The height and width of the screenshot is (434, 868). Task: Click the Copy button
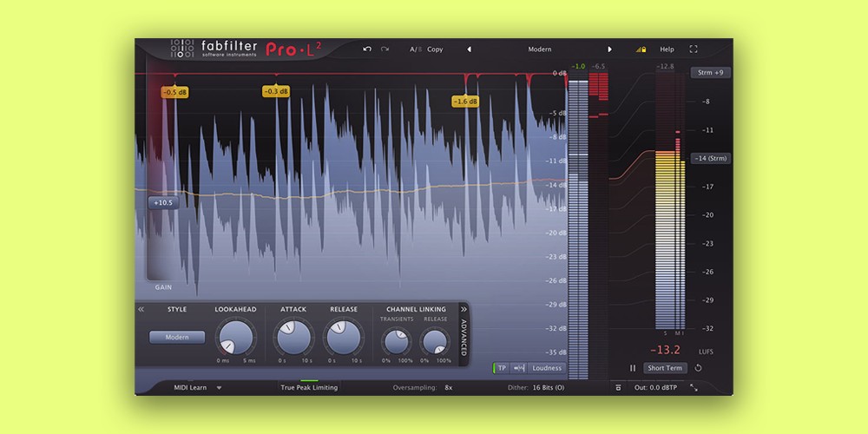click(x=435, y=49)
